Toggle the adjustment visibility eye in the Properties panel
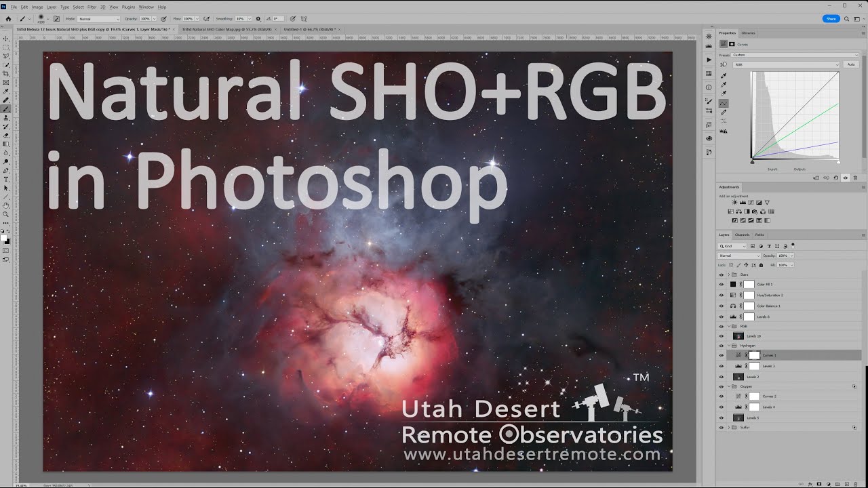This screenshot has height=488, width=868. pos(846,178)
